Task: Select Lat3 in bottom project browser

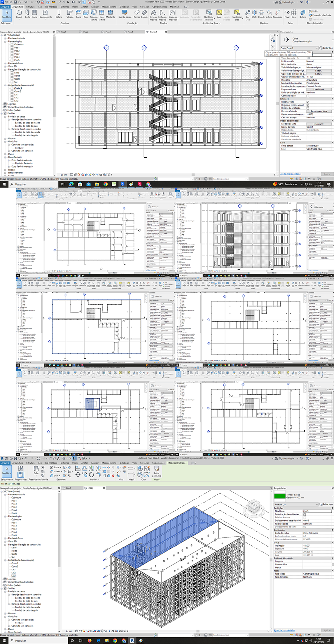Action: 13,576
